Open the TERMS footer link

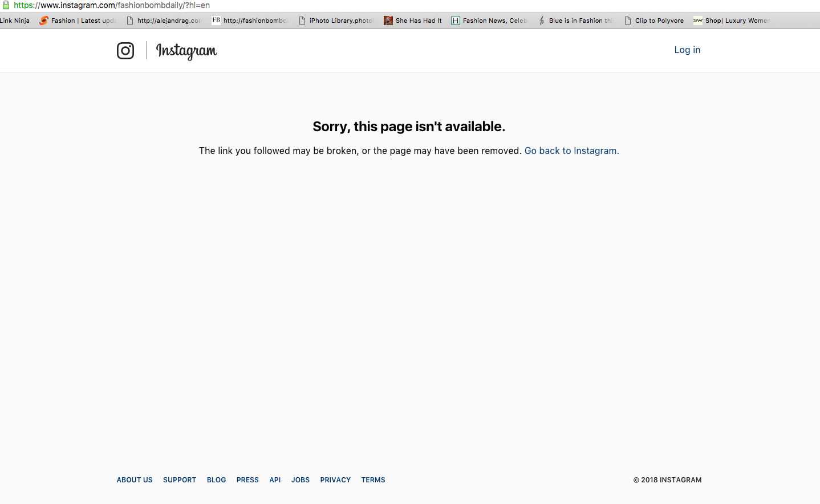(x=373, y=480)
